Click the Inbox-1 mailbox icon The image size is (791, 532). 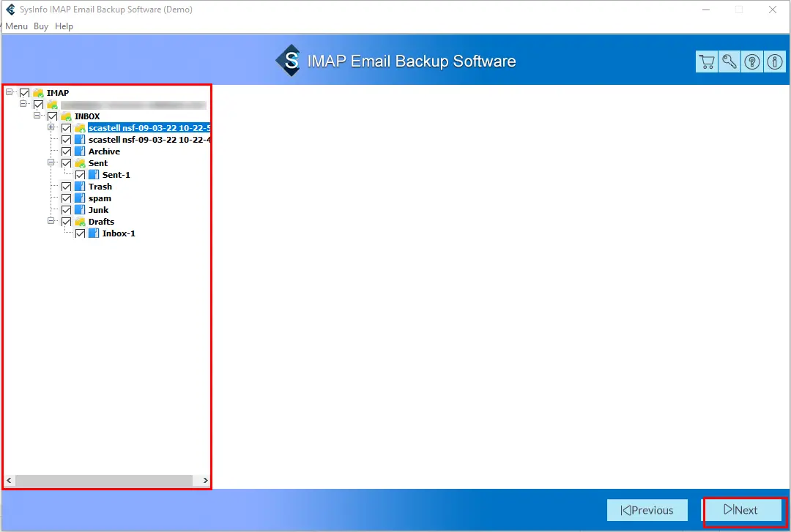click(x=94, y=233)
